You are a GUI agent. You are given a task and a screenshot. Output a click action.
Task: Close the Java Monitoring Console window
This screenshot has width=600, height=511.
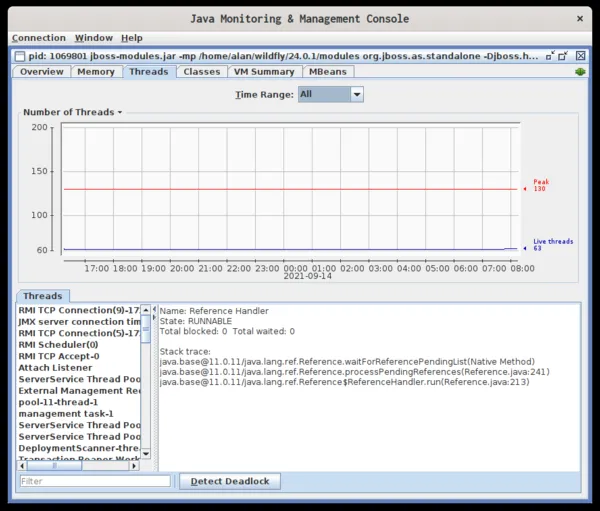tap(580, 18)
